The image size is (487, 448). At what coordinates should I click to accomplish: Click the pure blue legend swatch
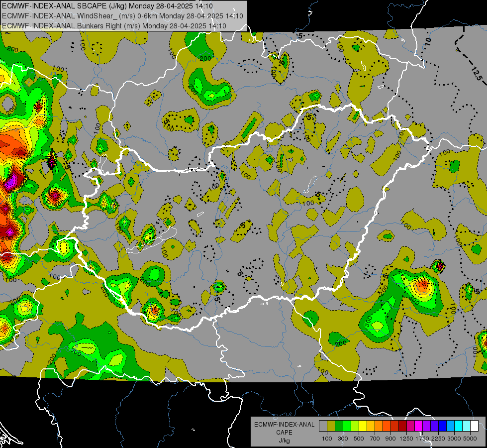(443, 426)
